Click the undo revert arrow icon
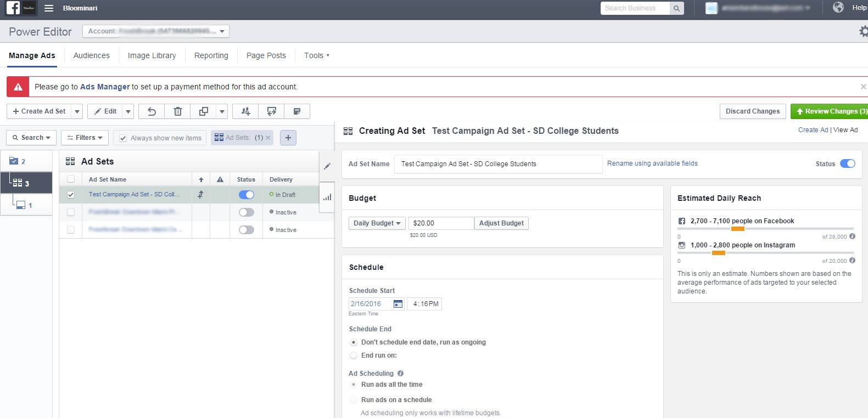Image resolution: width=868 pixels, height=418 pixels. 152,111
